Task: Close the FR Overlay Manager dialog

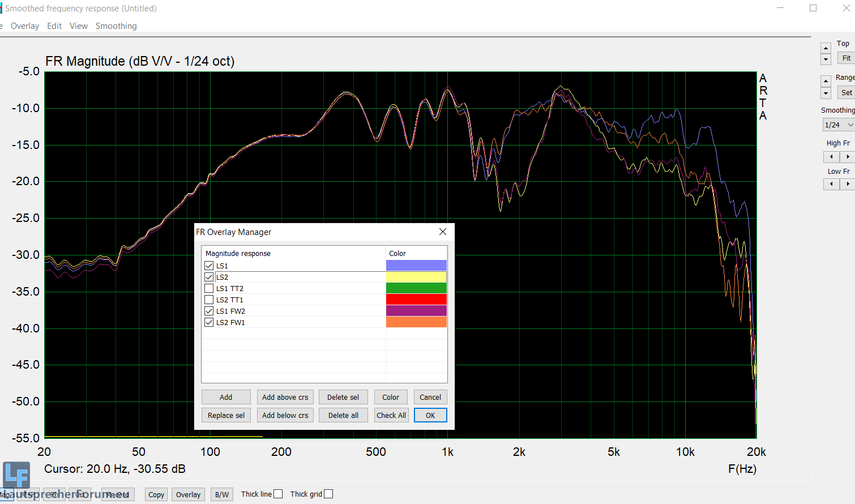Action: [x=443, y=232]
